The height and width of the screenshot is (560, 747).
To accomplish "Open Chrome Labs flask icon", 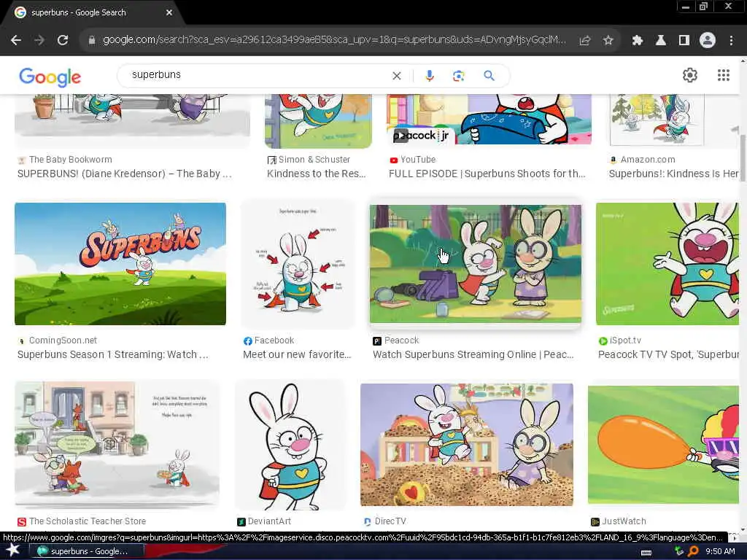I will 661,41.
